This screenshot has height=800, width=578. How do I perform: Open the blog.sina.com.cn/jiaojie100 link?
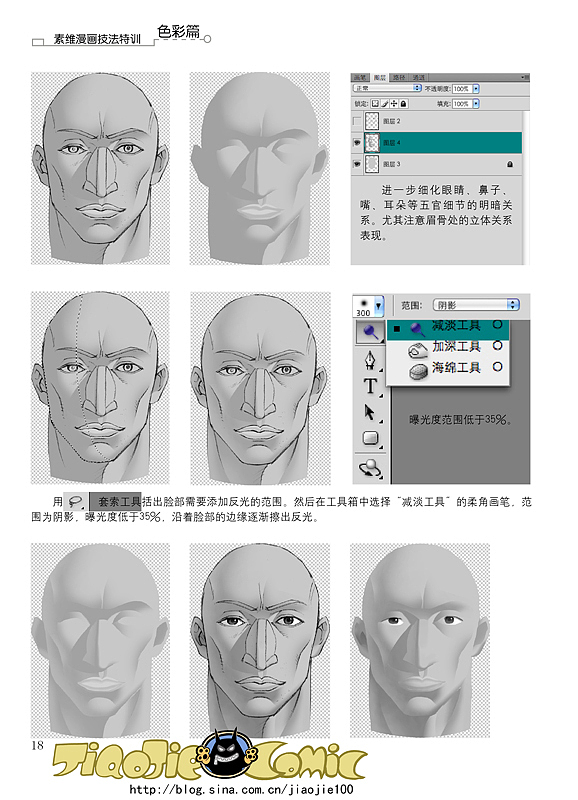click(x=240, y=789)
